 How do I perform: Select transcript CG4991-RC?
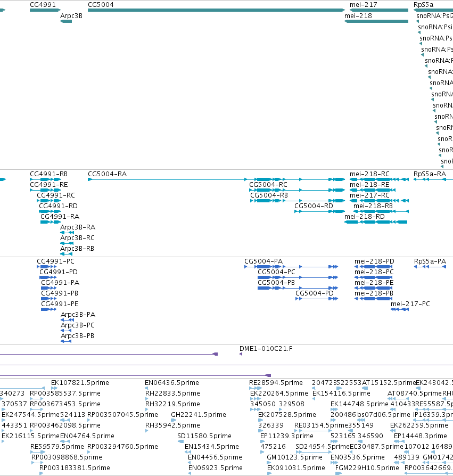pos(56,195)
